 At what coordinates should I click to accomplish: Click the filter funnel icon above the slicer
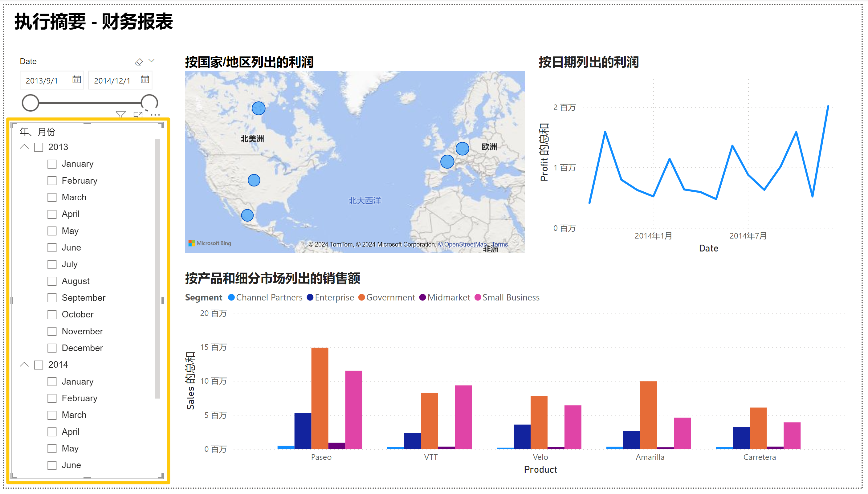[120, 115]
